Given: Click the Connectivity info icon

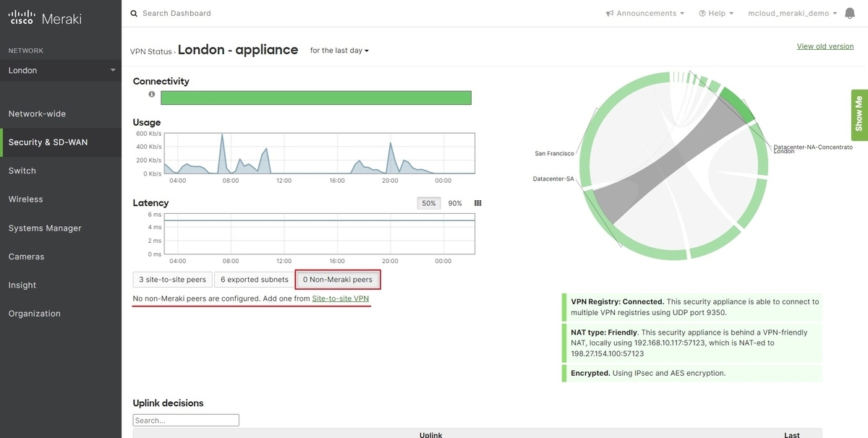Looking at the screenshot, I should (x=152, y=94).
